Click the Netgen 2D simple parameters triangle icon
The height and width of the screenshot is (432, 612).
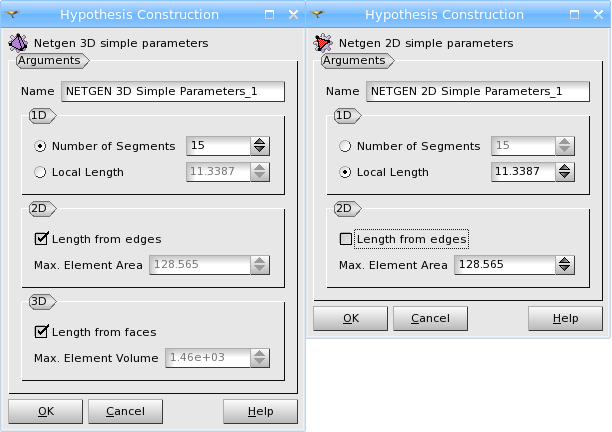click(323, 43)
